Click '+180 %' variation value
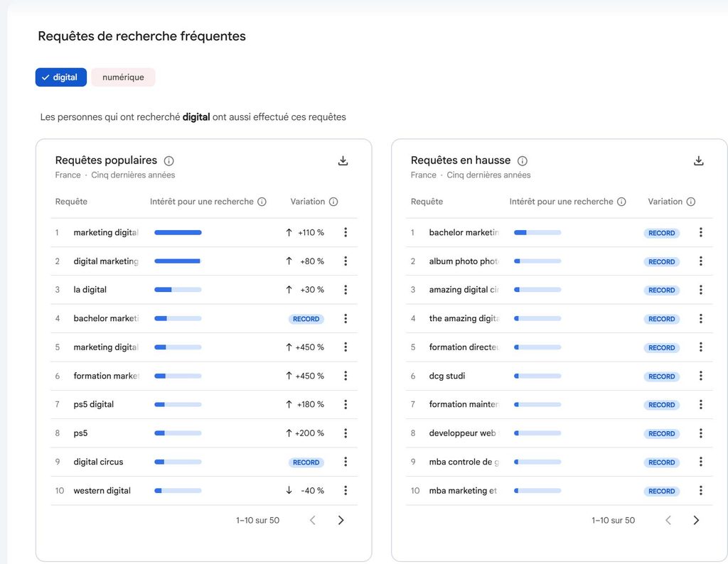Image resolution: width=728 pixels, height=564 pixels. 311,404
